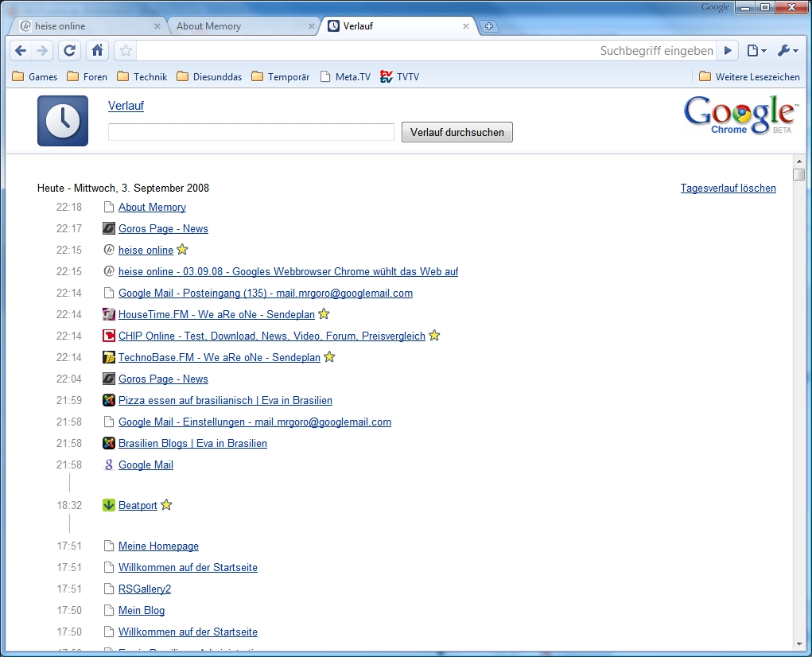812x657 pixels.
Task: Focus the history search text field
Action: pyautogui.click(x=251, y=132)
